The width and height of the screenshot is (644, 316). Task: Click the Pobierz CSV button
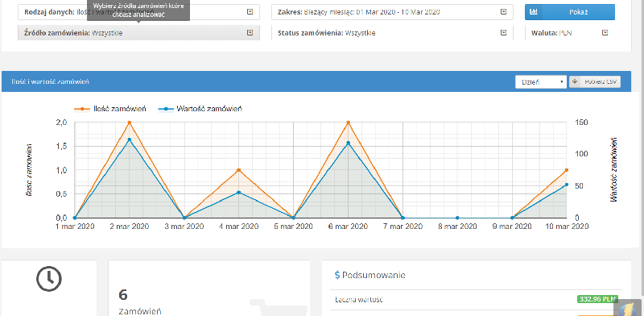[595, 82]
